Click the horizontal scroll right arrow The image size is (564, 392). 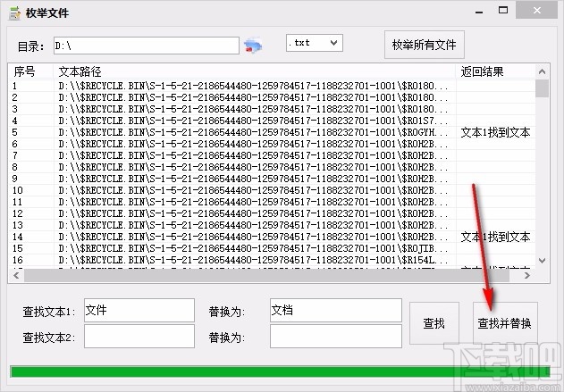[527, 276]
